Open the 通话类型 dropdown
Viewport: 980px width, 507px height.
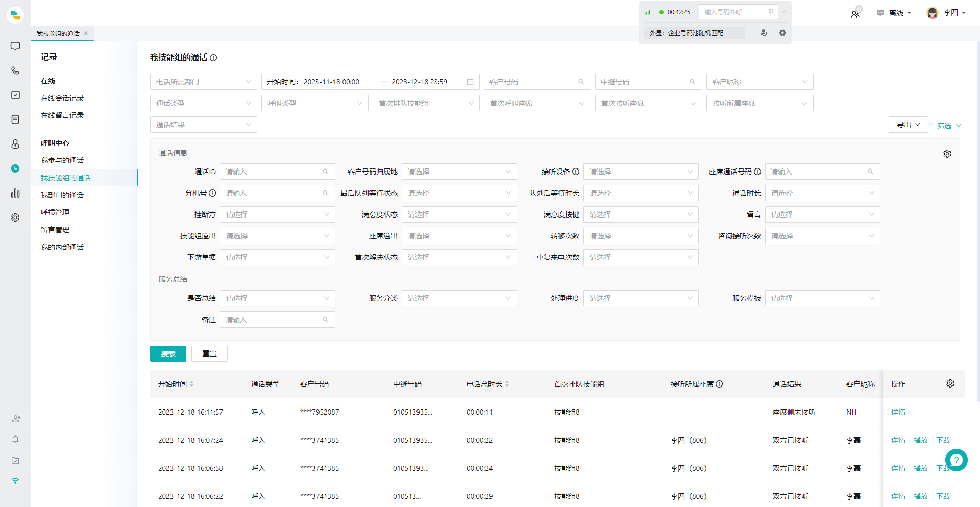coord(204,103)
